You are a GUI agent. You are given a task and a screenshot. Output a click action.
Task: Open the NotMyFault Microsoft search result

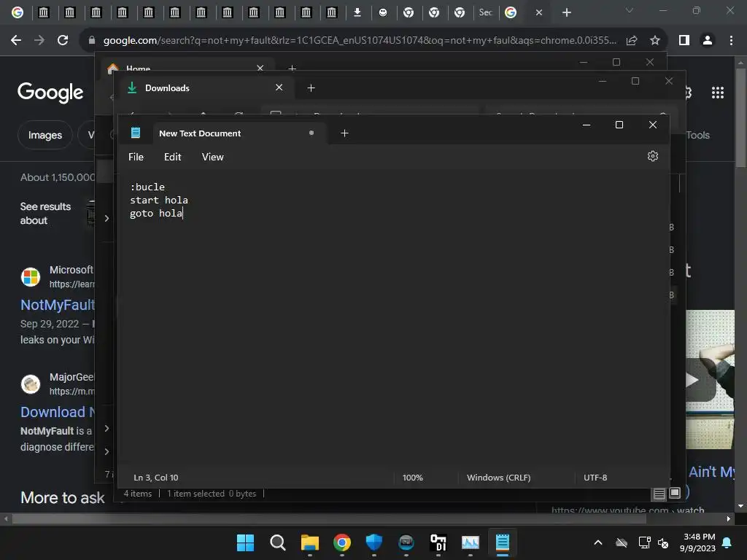pyautogui.click(x=58, y=305)
